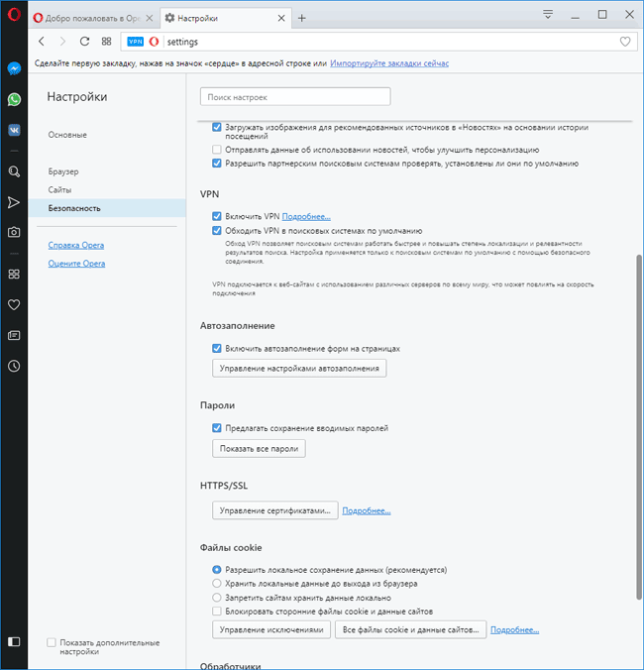Switch to the 'Добро пожаловать' tab
The image size is (644, 670).
87,18
